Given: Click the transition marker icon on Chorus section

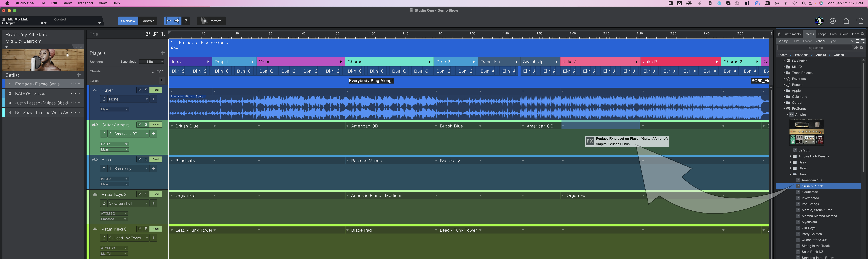Looking at the screenshot, I should tap(430, 62).
